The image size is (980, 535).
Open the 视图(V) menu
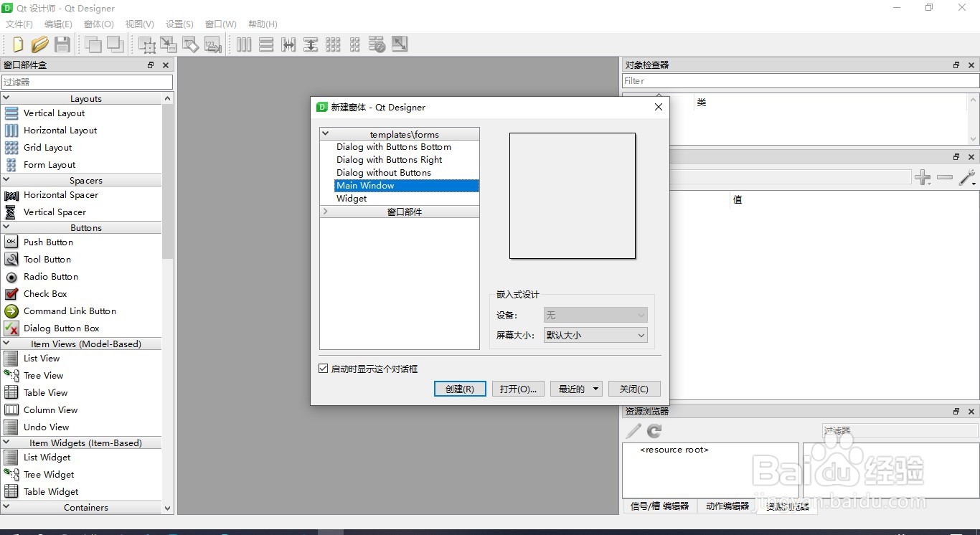click(x=139, y=24)
